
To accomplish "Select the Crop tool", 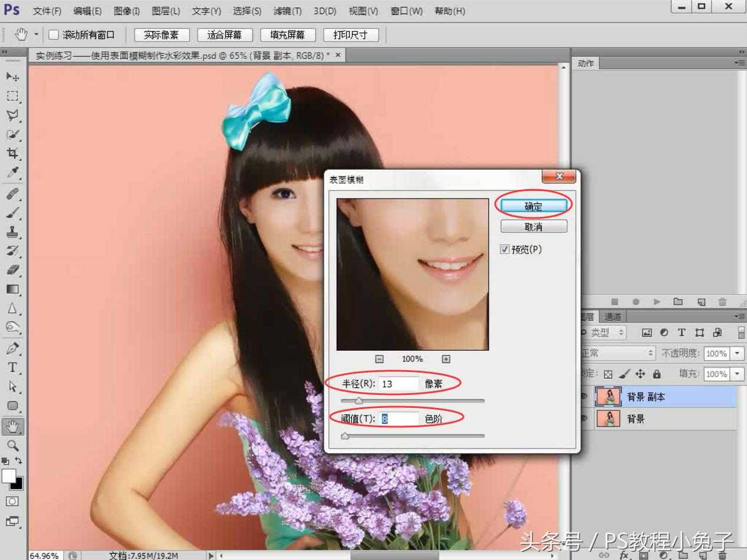I will click(x=12, y=153).
